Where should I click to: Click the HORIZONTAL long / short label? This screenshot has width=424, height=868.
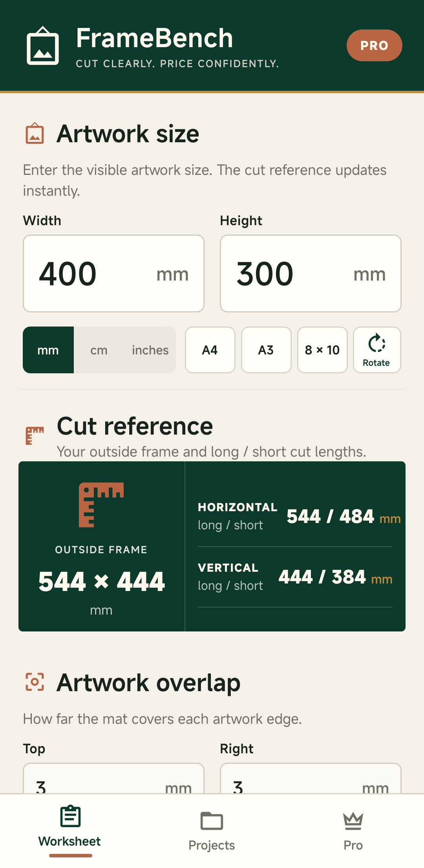[237, 516]
